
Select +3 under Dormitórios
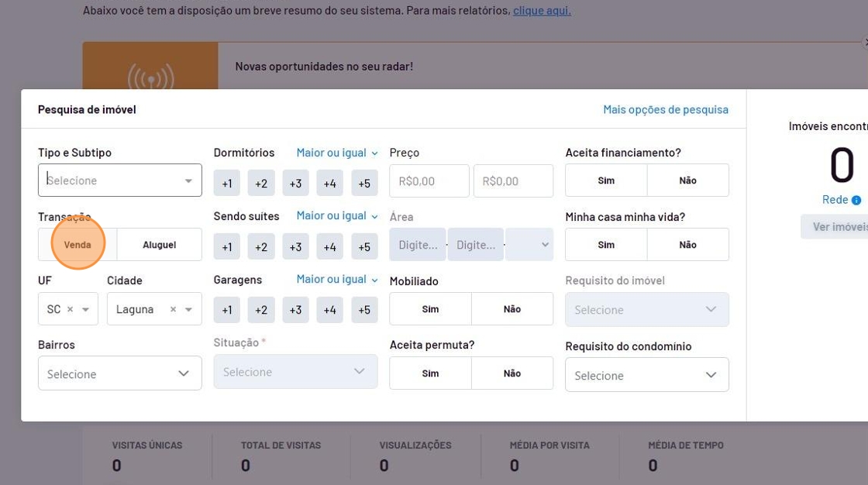point(295,184)
